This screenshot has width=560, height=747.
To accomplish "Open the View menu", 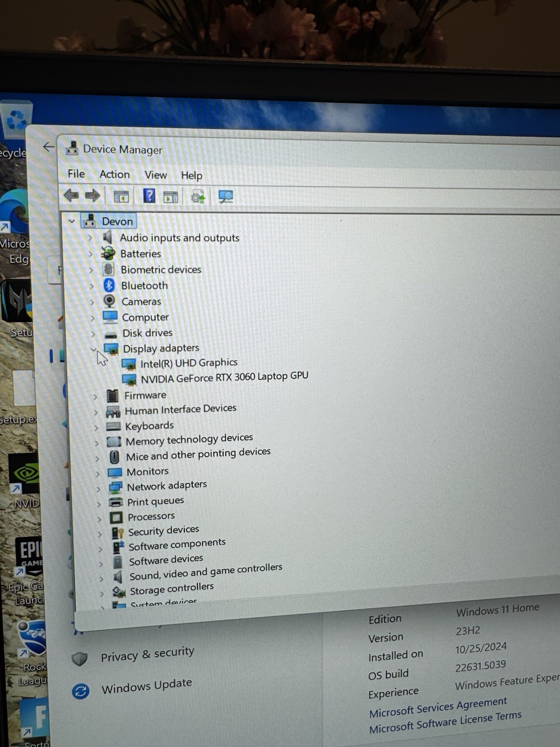I will coord(155,175).
